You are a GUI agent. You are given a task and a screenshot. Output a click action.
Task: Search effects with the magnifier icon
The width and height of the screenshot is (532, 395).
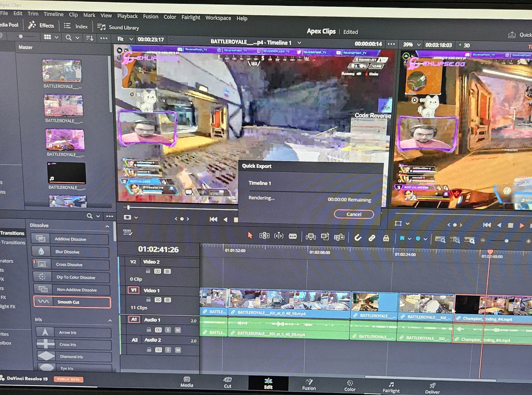(x=90, y=216)
